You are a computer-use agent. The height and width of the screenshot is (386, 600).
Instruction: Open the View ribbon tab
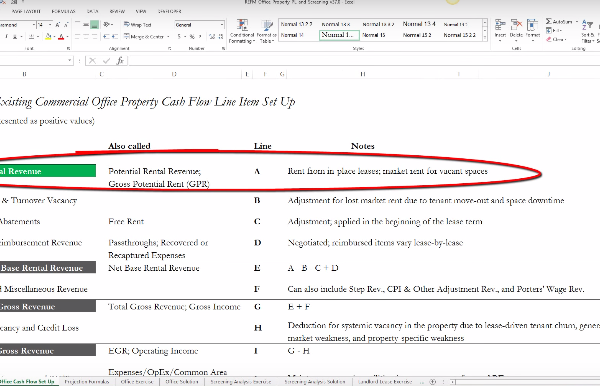141,11
